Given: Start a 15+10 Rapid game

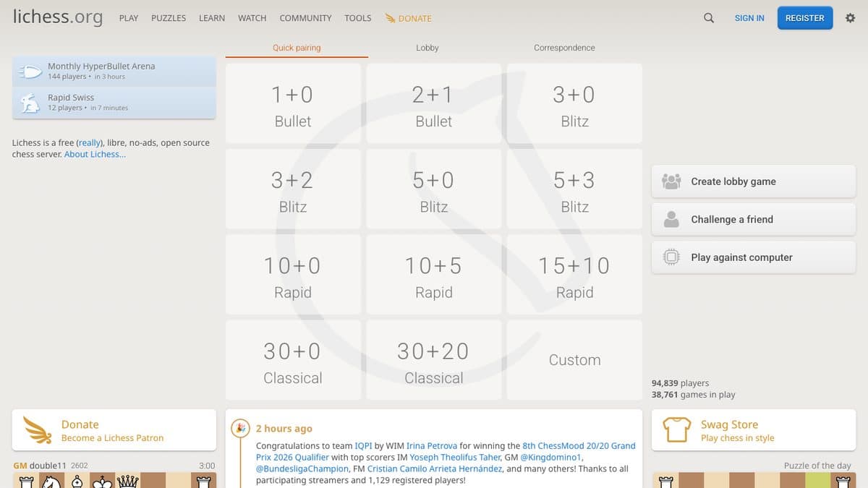Looking at the screenshot, I should point(575,275).
